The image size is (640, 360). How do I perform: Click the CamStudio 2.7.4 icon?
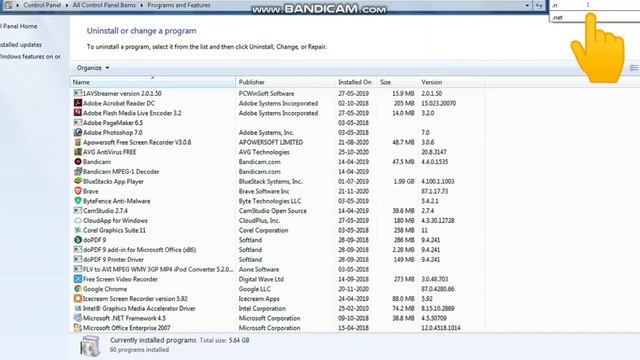[x=78, y=211]
